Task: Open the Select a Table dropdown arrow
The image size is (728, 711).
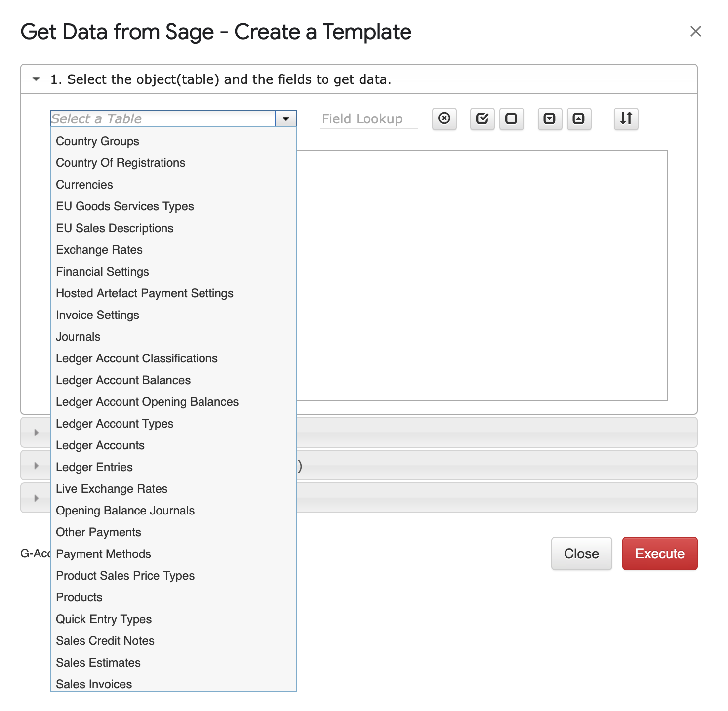Action: pos(286,118)
